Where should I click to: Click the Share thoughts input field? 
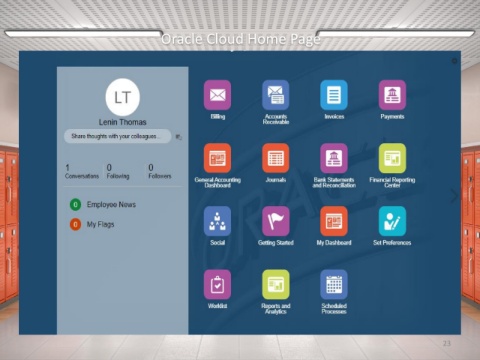pos(118,136)
